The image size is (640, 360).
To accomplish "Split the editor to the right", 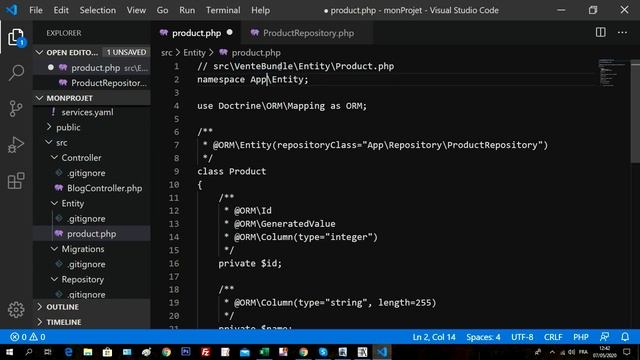I will (600, 32).
